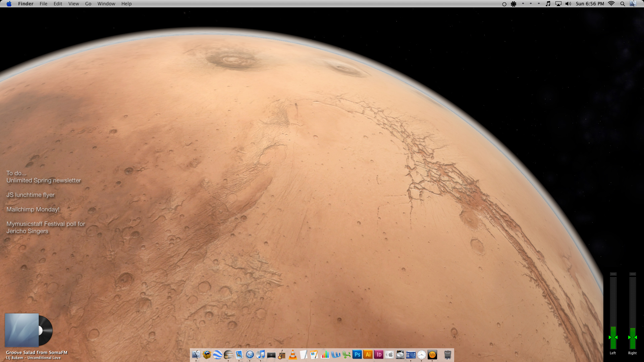Open Numbers bar chart icon

pos(325,354)
